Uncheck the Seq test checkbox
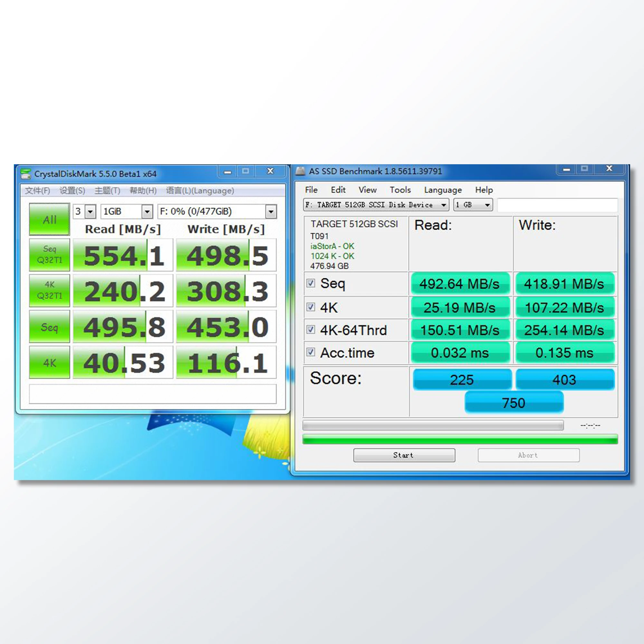This screenshot has height=644, width=644. click(311, 283)
